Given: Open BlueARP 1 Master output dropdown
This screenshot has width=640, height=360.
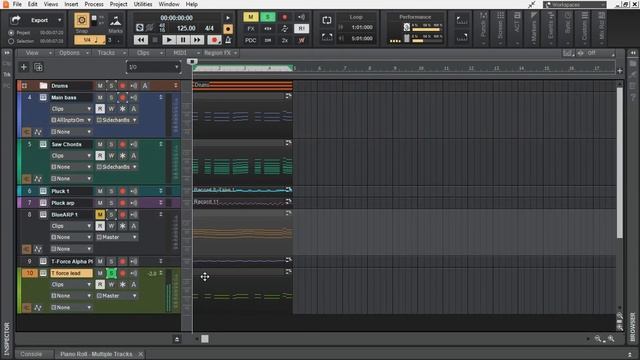Looking at the screenshot, I should 116,237.
